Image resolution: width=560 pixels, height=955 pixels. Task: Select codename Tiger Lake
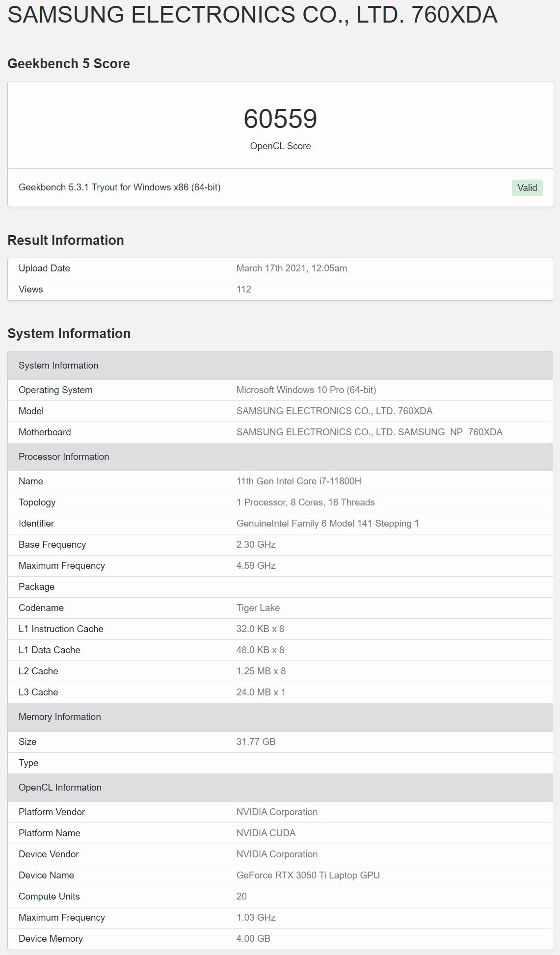tap(258, 608)
